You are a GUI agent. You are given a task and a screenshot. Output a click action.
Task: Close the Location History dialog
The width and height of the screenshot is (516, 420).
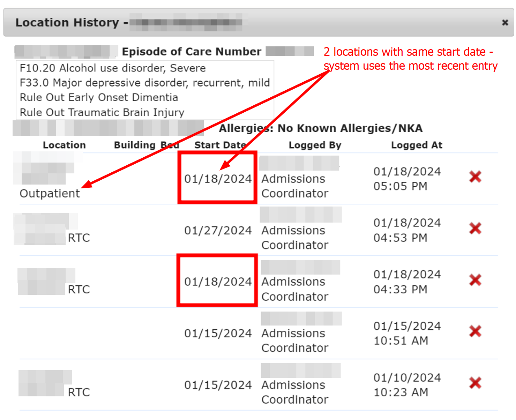[x=505, y=23]
